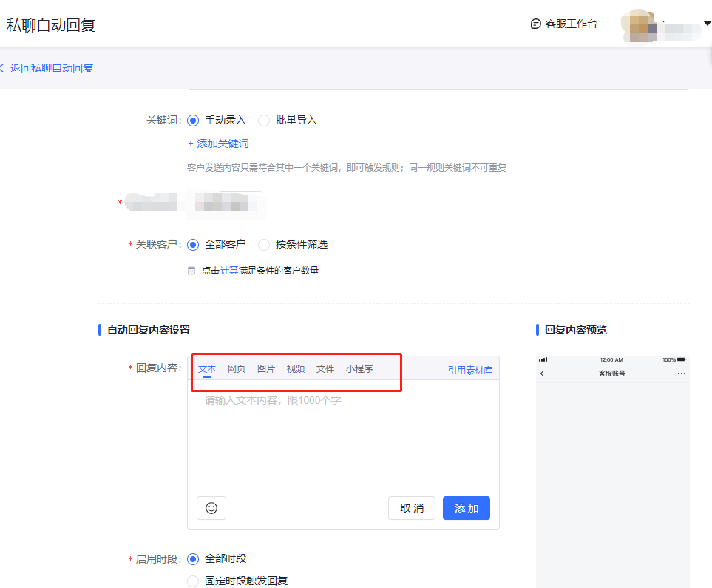This screenshot has height=588, width=712.
Task: Click the back arrow in phone preview
Action: [x=542, y=374]
